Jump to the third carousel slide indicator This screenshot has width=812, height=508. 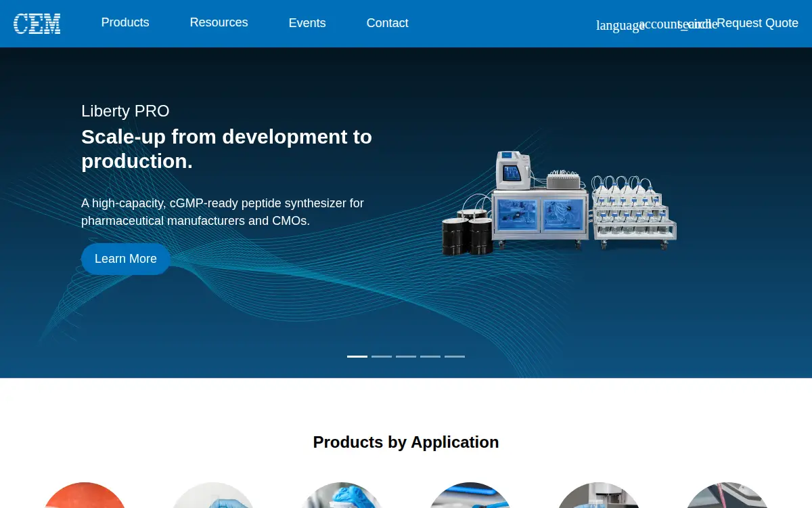coord(406,356)
